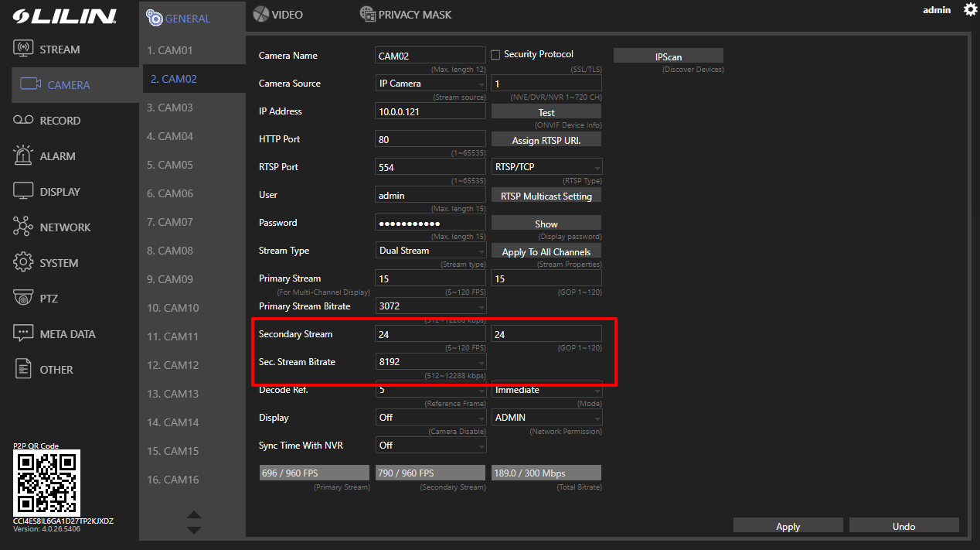The image size is (980, 550).
Task: Open Alarm siren icon
Action: pos(24,155)
